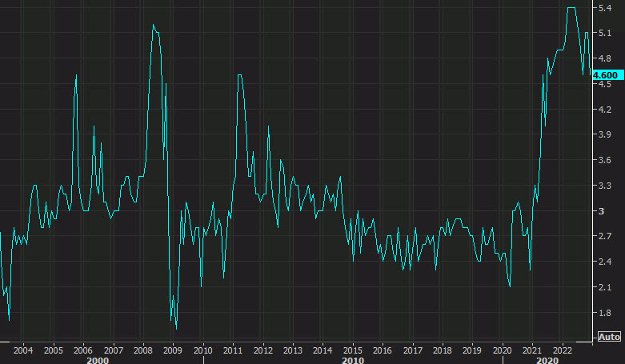
Task: Click the 4.2 y-axis value
Action: pyautogui.click(x=605, y=109)
